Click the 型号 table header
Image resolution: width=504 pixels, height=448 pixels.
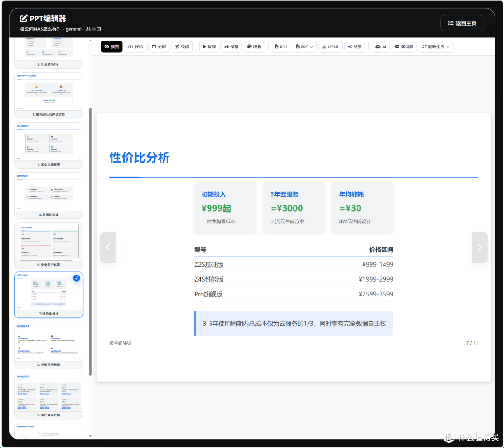[200, 249]
